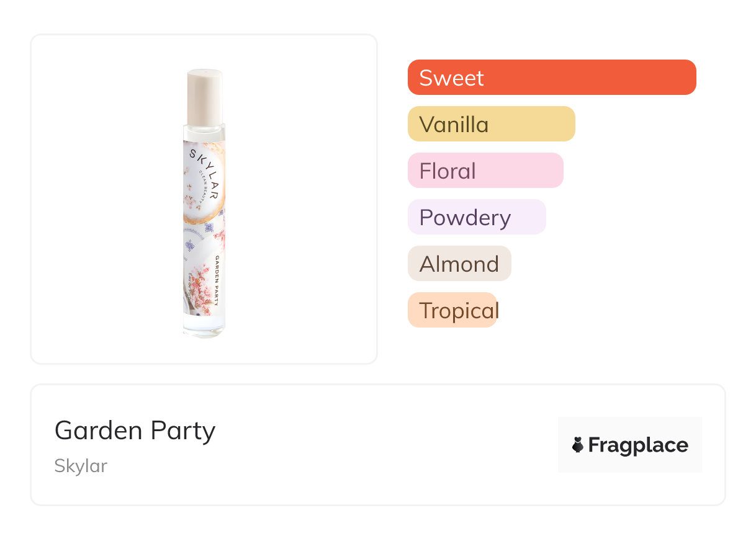Click the beige Almond accord bar

pyautogui.click(x=459, y=264)
